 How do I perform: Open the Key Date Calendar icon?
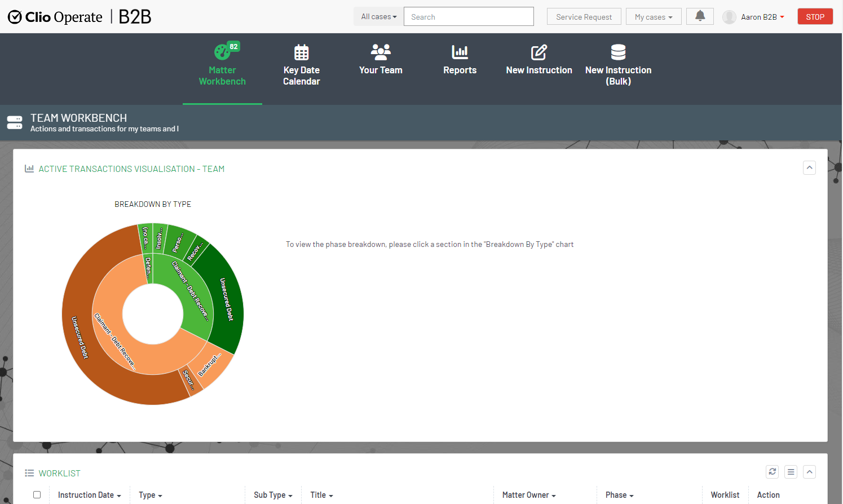tap(301, 52)
